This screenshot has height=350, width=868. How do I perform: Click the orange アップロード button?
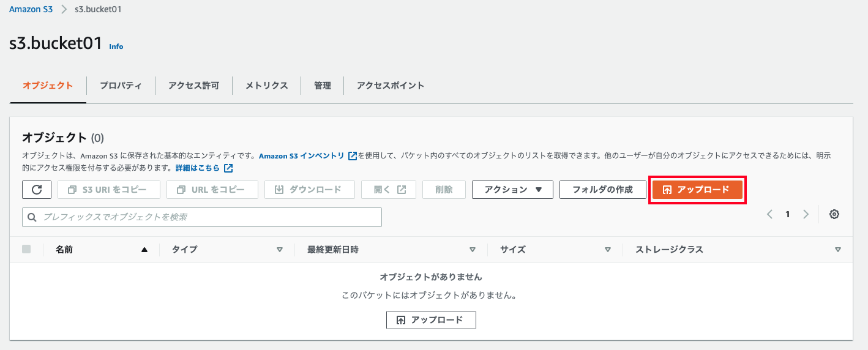(x=697, y=190)
